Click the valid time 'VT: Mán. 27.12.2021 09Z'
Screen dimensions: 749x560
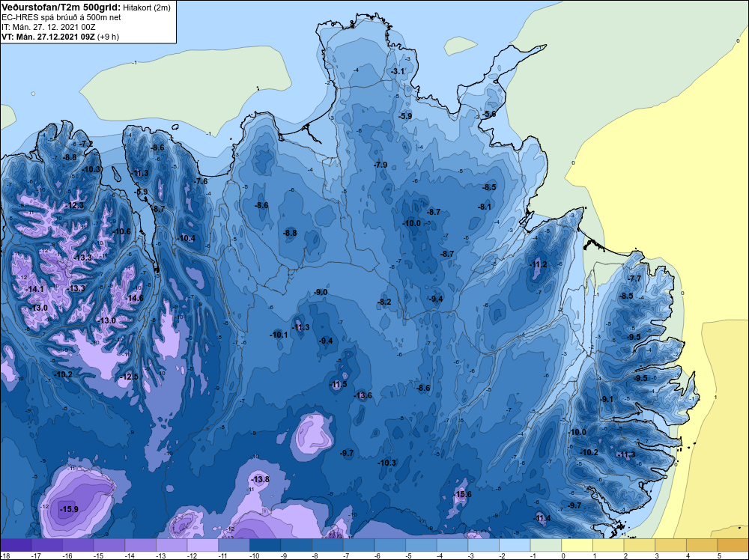tap(48, 37)
